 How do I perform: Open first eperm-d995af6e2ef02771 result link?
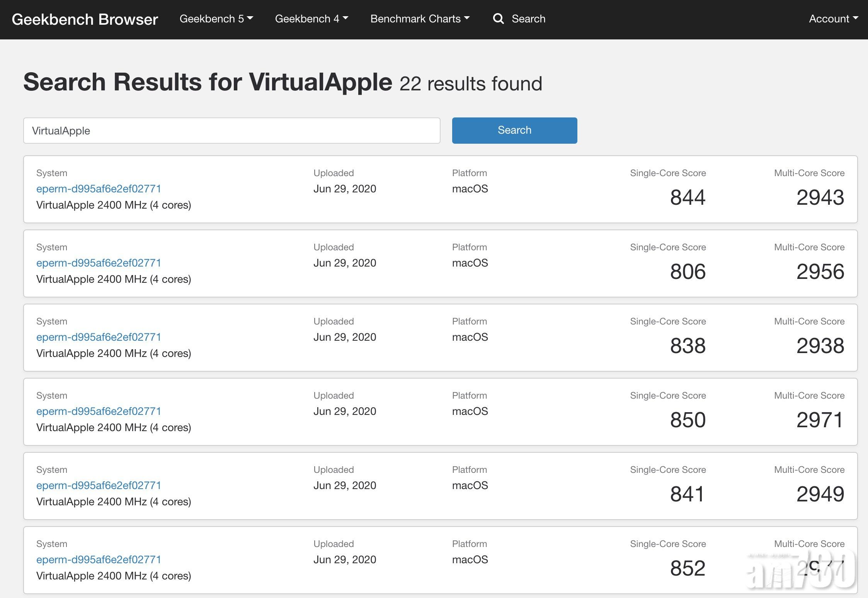[x=99, y=189]
